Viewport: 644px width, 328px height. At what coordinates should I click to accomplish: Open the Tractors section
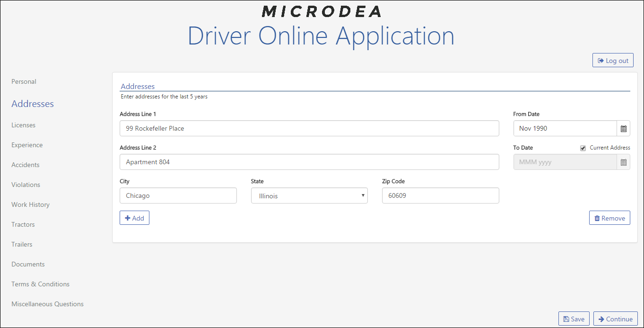pos(23,224)
